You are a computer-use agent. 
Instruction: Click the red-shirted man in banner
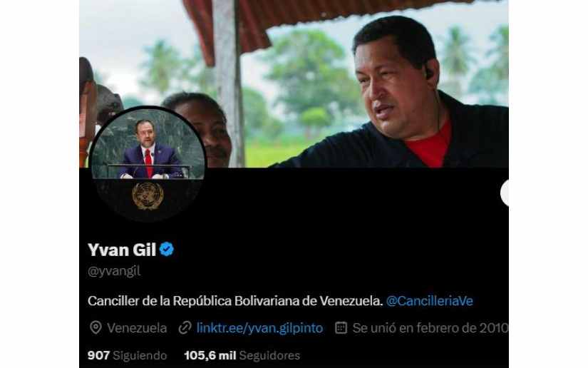409,98
